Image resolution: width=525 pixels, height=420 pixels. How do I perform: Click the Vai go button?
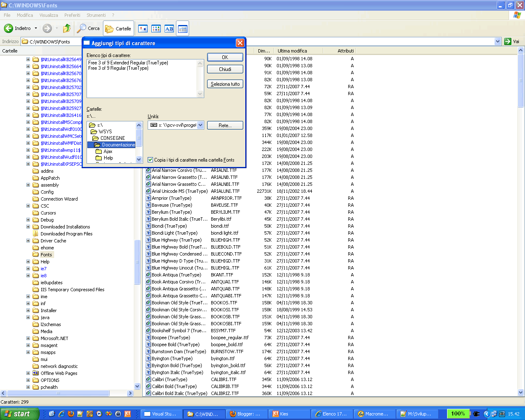coord(512,41)
